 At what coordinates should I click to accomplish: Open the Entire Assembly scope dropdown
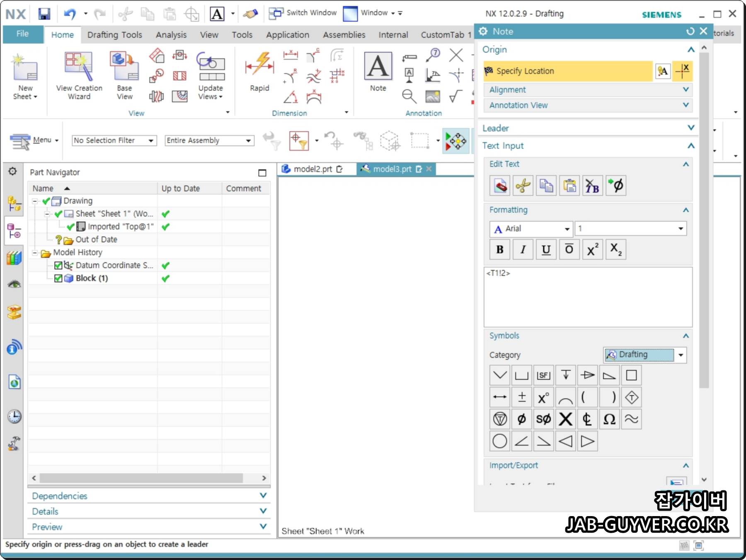tap(209, 140)
